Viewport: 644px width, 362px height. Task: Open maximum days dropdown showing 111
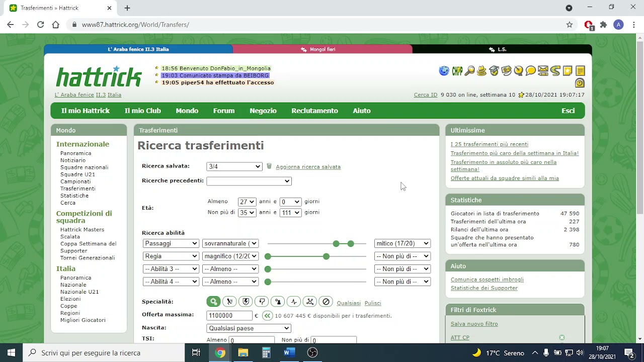point(290,213)
